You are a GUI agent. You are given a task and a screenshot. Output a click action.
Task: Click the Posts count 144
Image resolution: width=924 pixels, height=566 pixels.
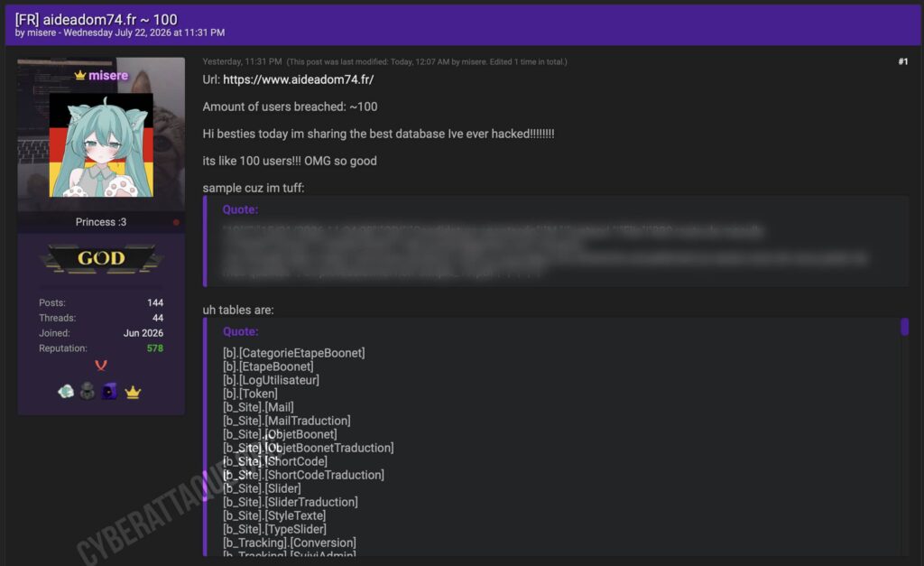click(155, 302)
